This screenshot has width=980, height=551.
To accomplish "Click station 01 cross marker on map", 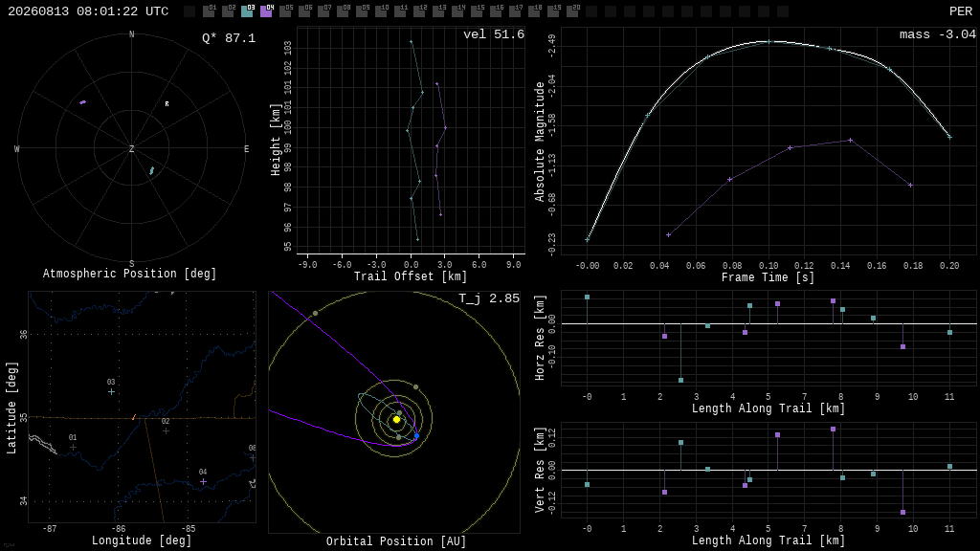I will [x=73, y=448].
